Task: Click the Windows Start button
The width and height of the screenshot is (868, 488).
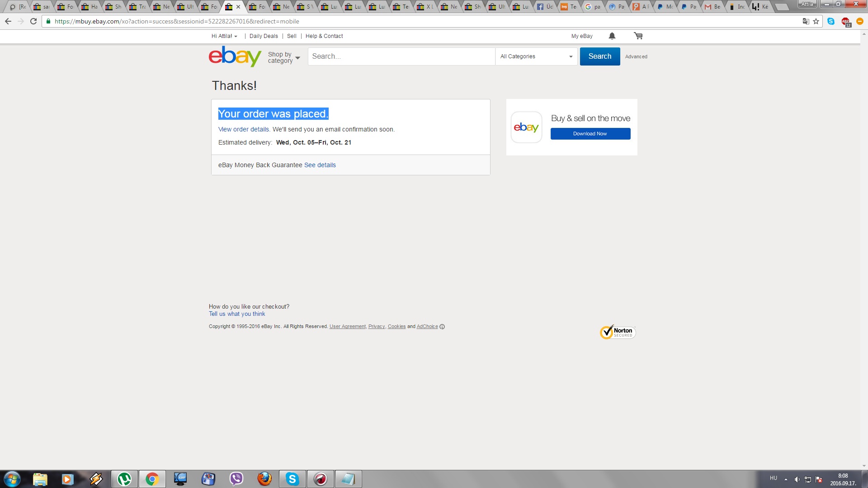Action: pos(12,479)
